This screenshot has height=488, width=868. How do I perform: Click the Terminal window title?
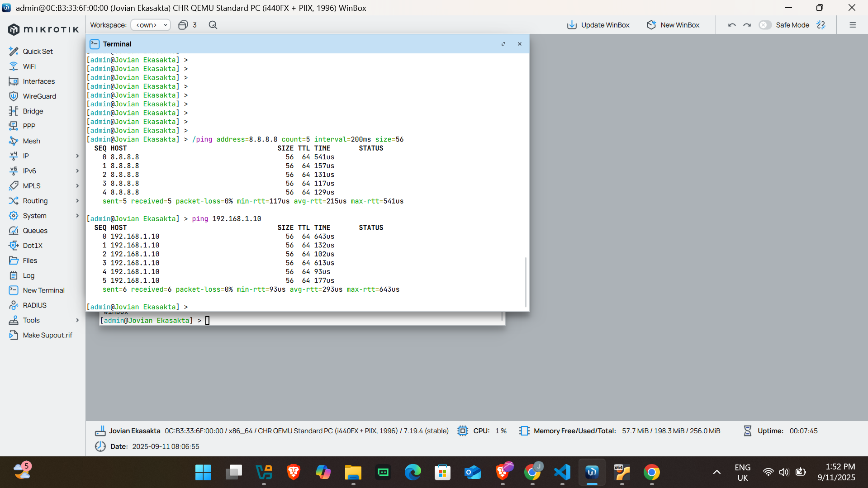117,44
